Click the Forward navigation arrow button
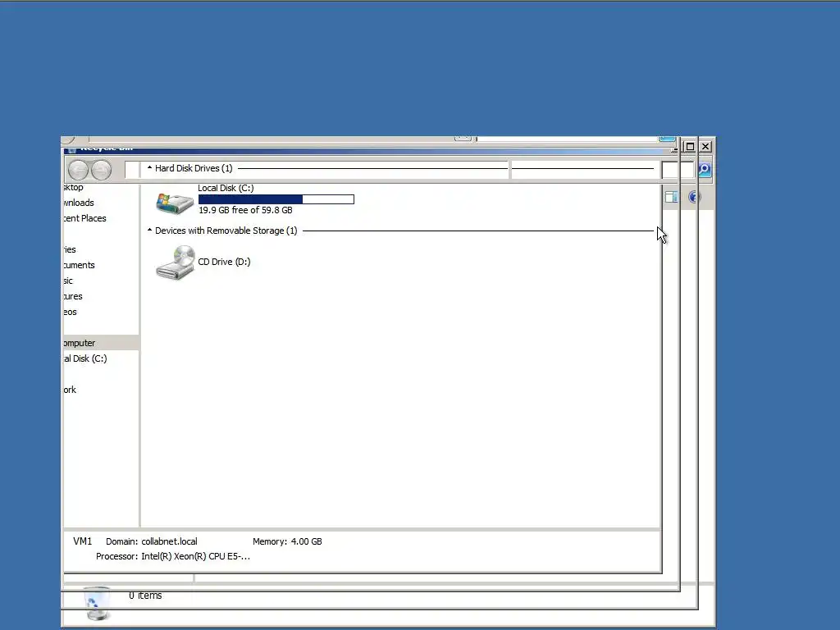The height and width of the screenshot is (630, 840). [101, 171]
